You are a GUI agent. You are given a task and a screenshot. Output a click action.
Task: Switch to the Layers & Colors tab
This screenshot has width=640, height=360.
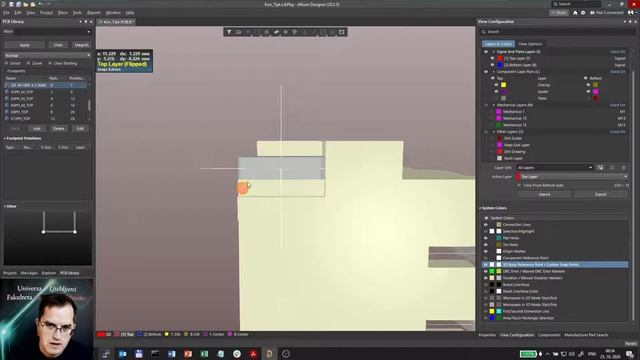(x=498, y=44)
